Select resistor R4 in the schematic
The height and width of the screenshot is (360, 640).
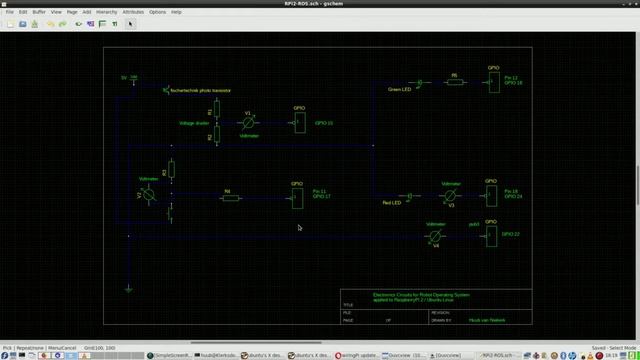point(231,198)
